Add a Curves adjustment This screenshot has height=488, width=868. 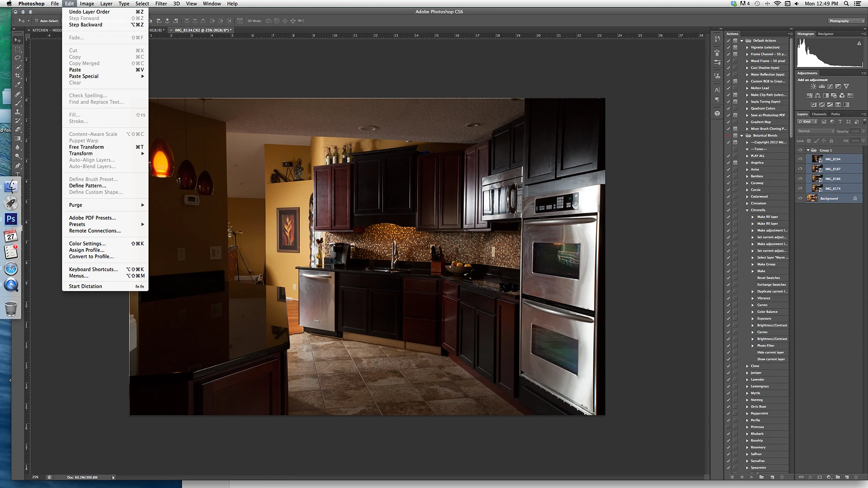pyautogui.click(x=830, y=86)
